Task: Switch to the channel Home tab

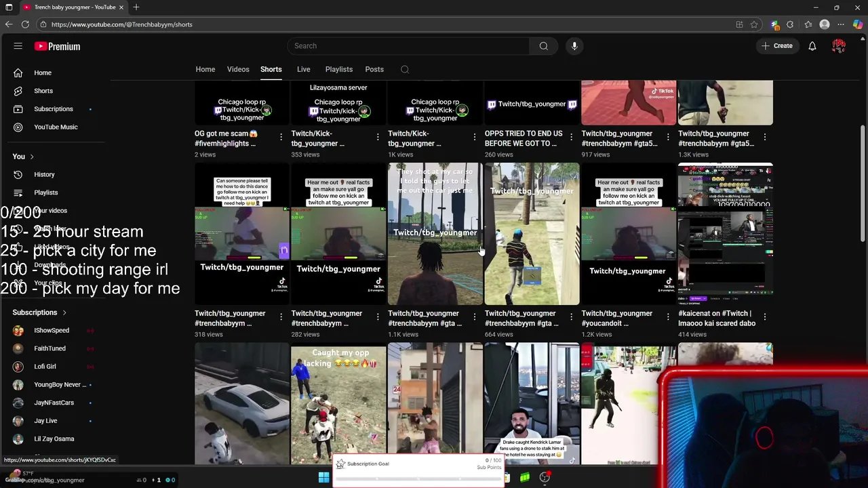Action: 205,69
